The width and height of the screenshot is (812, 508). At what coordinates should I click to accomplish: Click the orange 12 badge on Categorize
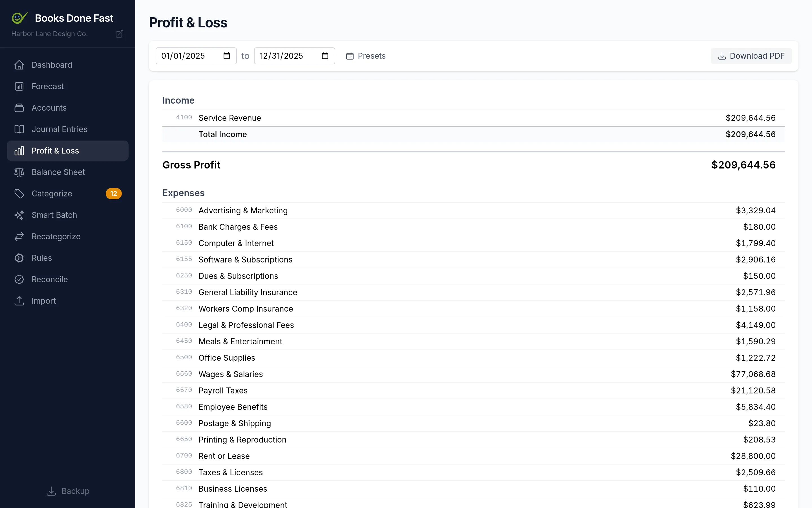[x=113, y=194]
